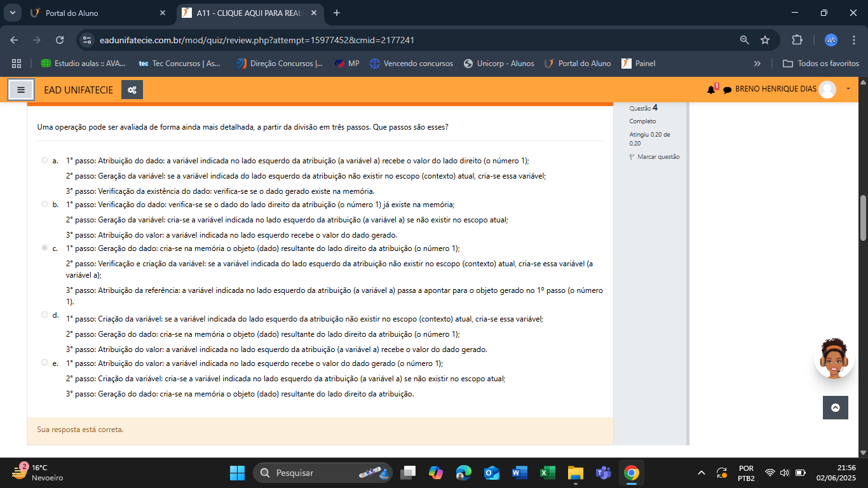Image resolution: width=868 pixels, height=488 pixels.
Task: Click the page vertical scrollbar thumb
Action: pos(863,218)
